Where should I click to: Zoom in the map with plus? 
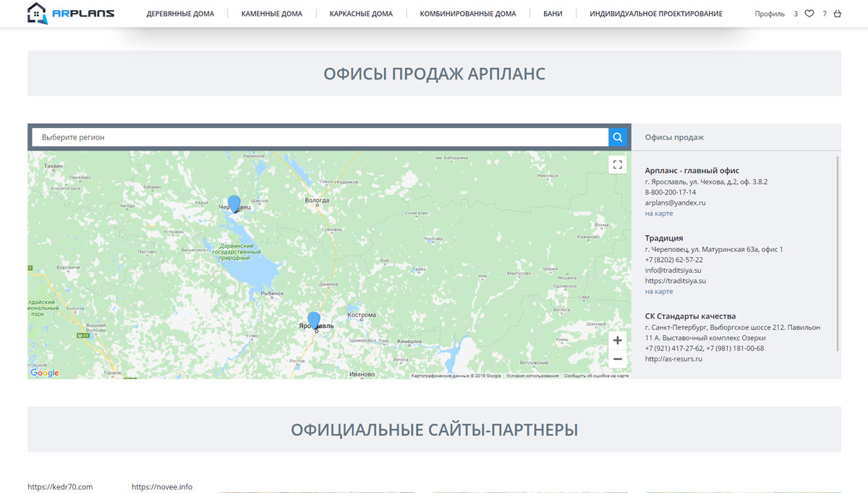coord(617,340)
